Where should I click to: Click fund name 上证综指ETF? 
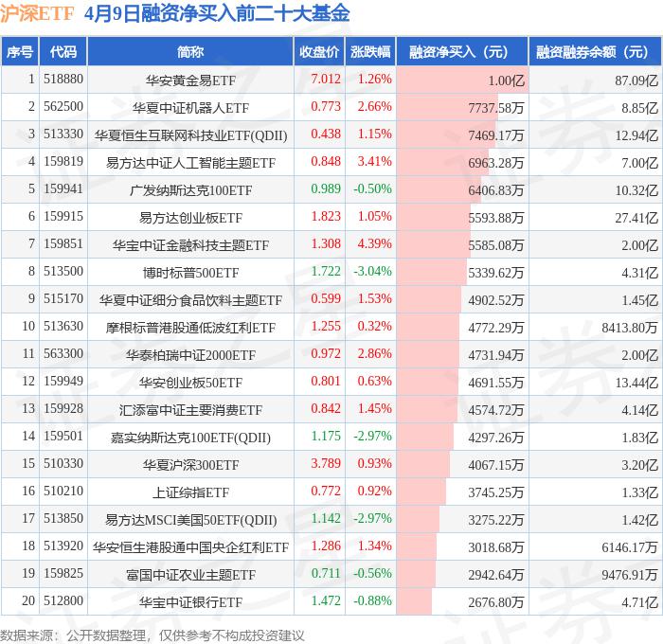click(190, 492)
